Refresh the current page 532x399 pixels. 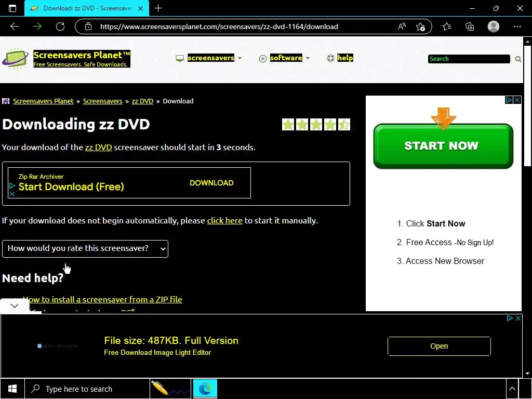pyautogui.click(x=60, y=26)
